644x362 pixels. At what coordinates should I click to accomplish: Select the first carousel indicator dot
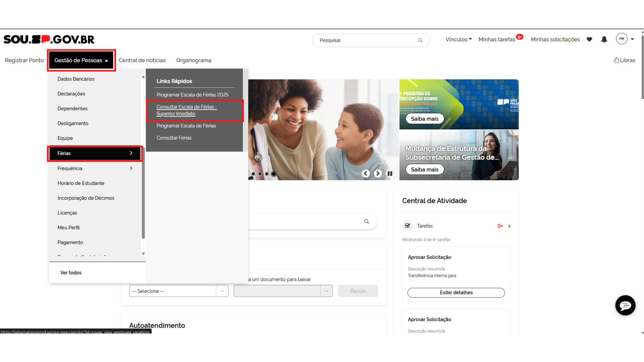[x=253, y=174]
